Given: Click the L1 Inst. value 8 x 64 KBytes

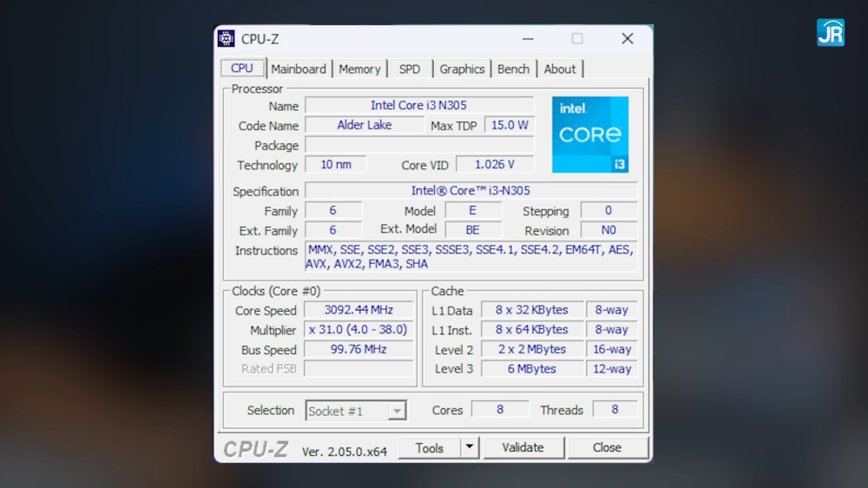Looking at the screenshot, I should click(532, 330).
